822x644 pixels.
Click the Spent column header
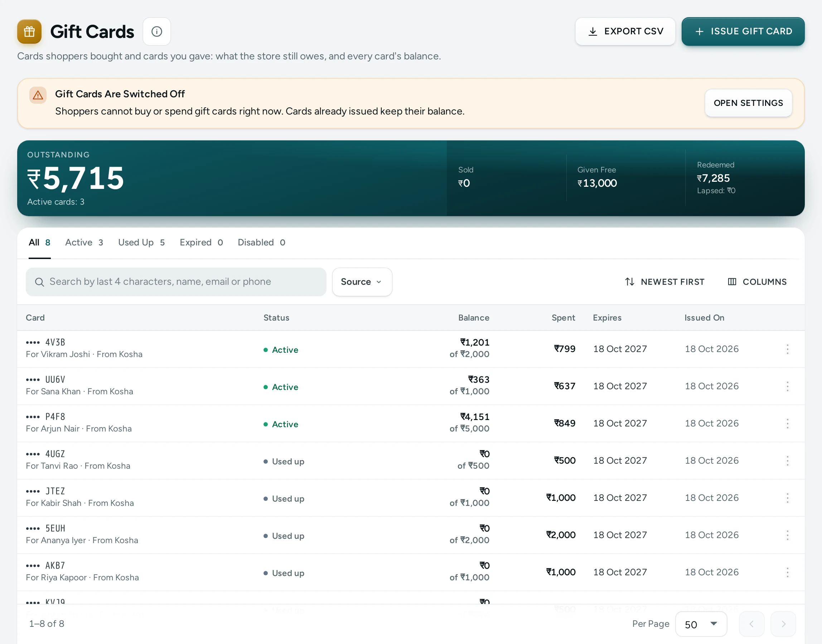coord(563,318)
